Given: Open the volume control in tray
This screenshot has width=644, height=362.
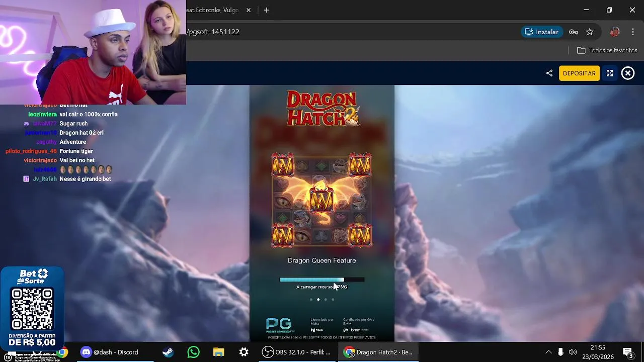Looking at the screenshot, I should pos(573,352).
